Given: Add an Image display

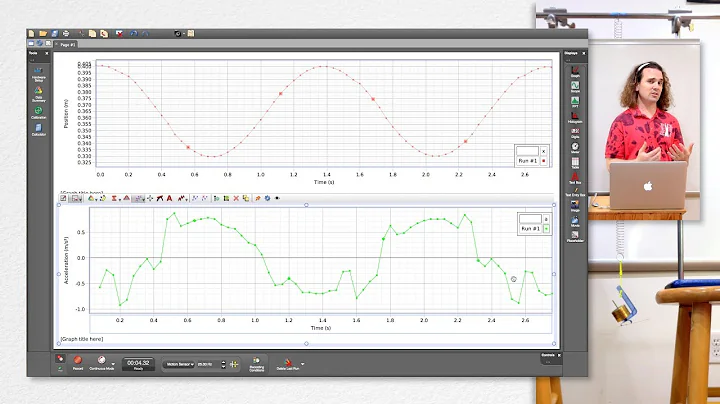Looking at the screenshot, I should [575, 207].
